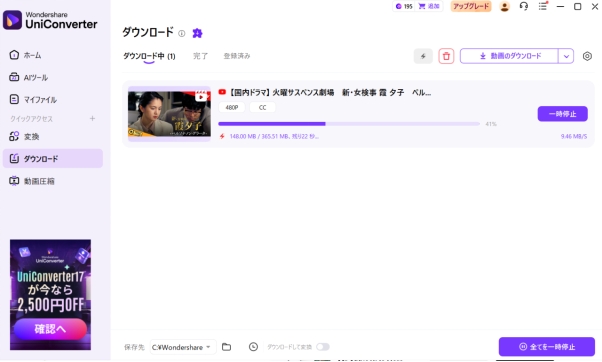Screen dimensions: 602x362
Task: Click the YouTube source icon beside title
Action: [x=222, y=92]
